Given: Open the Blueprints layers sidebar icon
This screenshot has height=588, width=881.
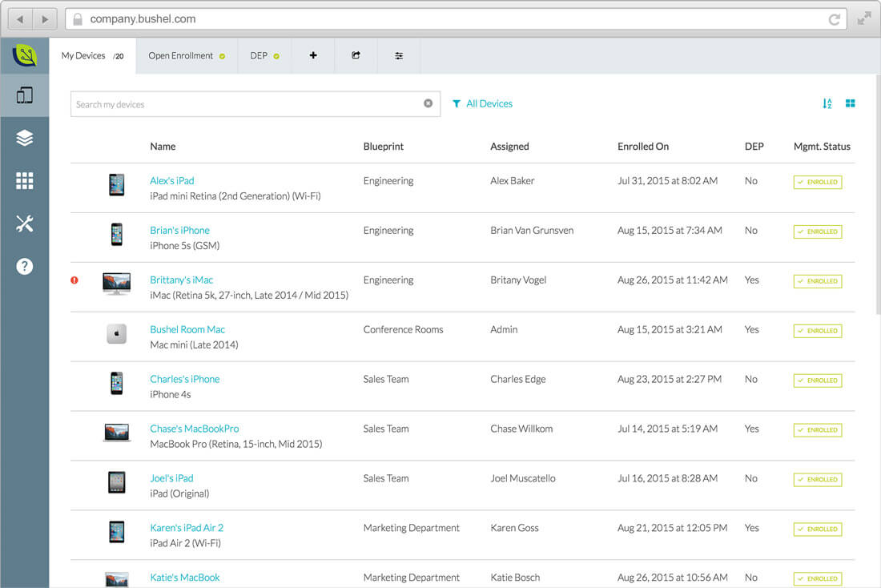Looking at the screenshot, I should tap(25, 139).
